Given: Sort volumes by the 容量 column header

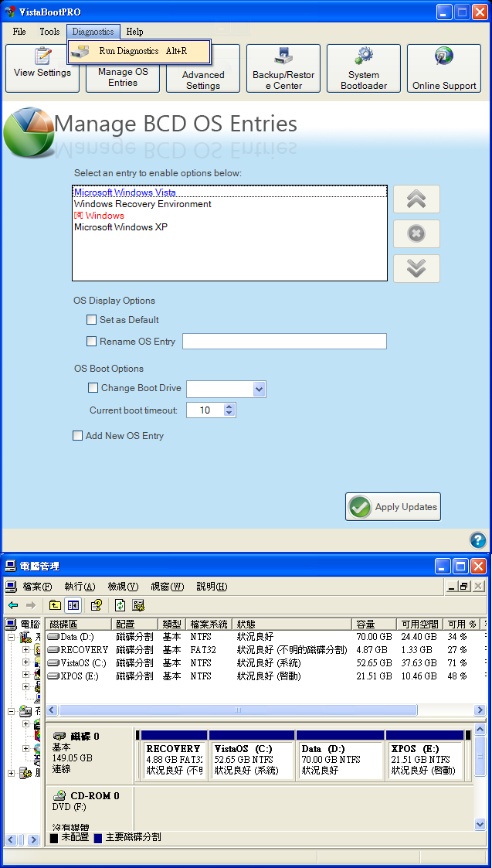Looking at the screenshot, I should point(375,624).
